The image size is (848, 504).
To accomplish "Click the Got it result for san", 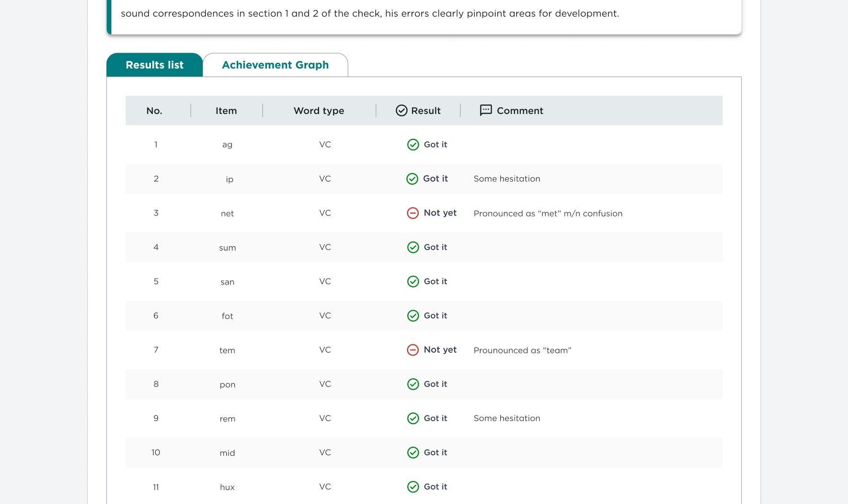I will [x=435, y=282].
